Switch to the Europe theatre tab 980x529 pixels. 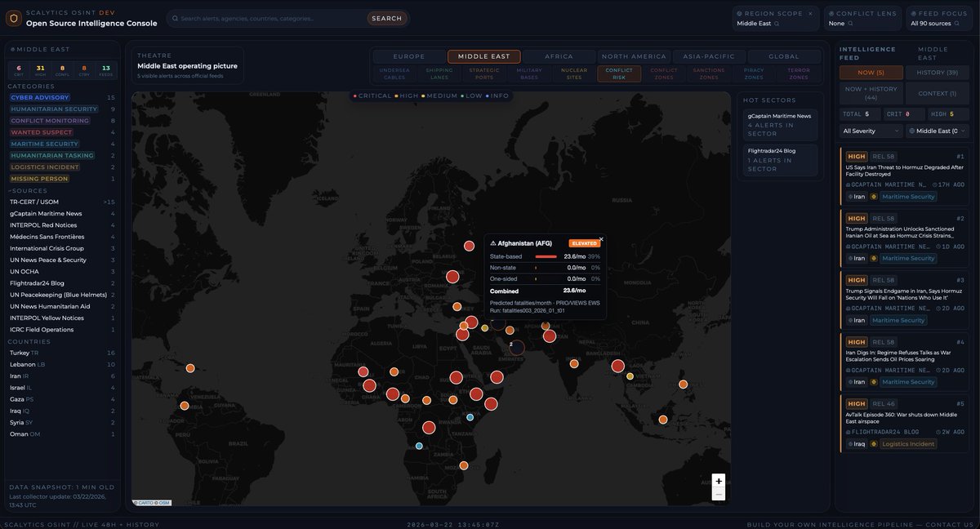[408, 56]
